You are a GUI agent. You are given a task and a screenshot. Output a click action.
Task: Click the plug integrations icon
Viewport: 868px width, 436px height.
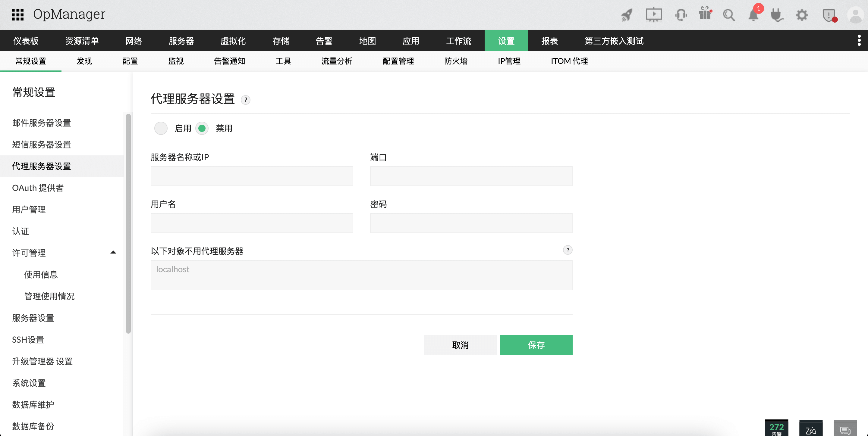tap(778, 15)
